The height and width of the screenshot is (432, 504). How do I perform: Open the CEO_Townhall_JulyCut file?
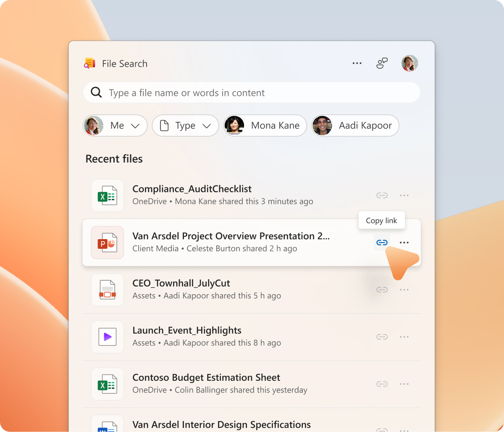point(181,284)
